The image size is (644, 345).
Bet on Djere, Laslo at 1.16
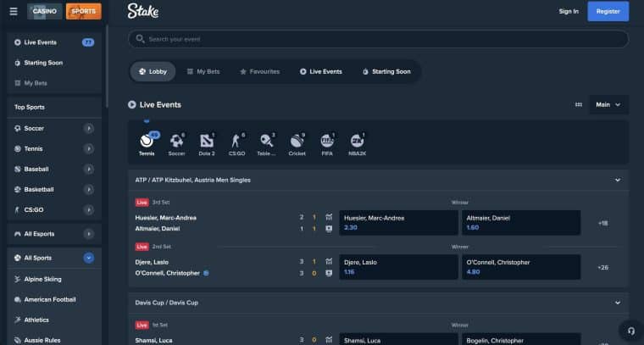[x=398, y=267]
